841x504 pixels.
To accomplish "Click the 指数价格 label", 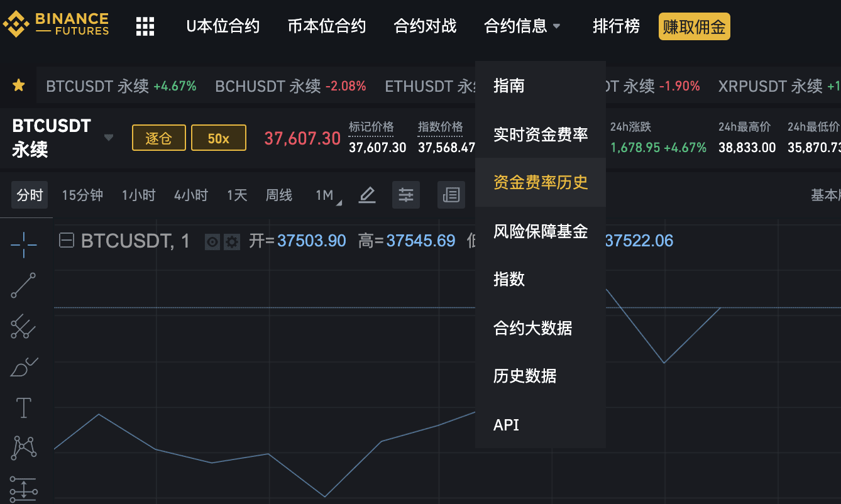I will 441,127.
